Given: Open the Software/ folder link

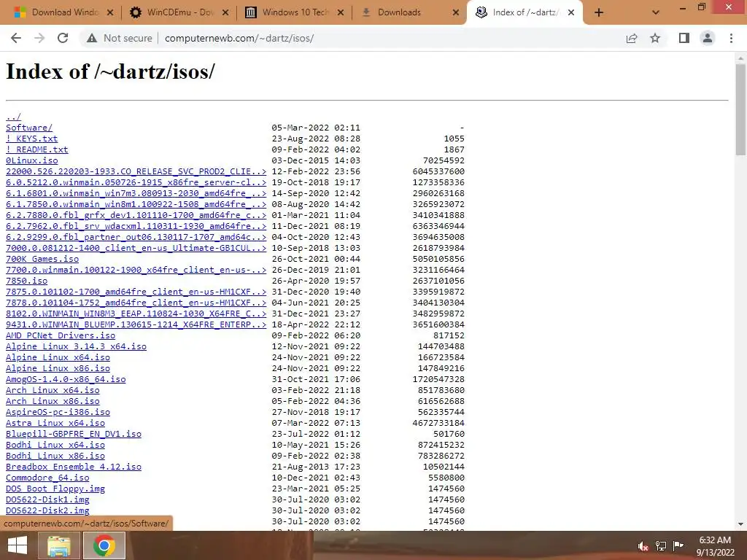Looking at the screenshot, I should 29,128.
